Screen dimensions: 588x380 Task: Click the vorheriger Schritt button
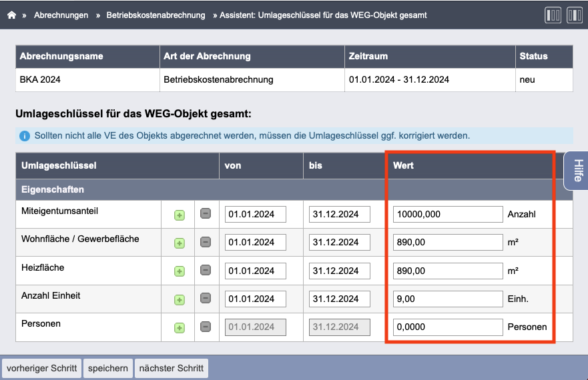(x=41, y=368)
